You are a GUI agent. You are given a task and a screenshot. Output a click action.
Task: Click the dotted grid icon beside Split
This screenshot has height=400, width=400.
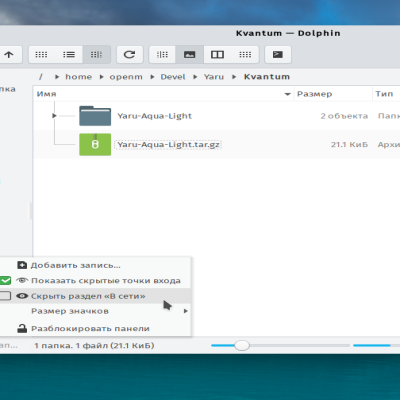pos(245,55)
